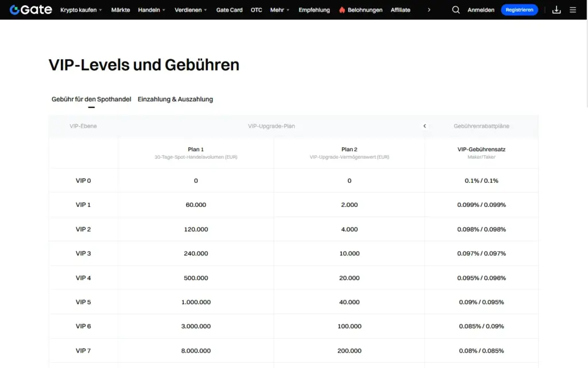588x368 pixels.
Task: Open the hamburger menu icon
Action: pos(572,10)
